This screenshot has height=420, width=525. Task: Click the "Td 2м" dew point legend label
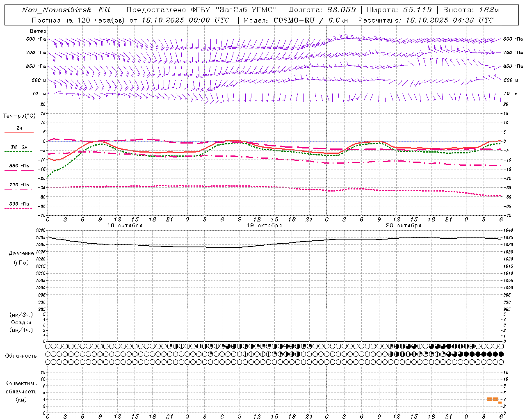click(19, 147)
